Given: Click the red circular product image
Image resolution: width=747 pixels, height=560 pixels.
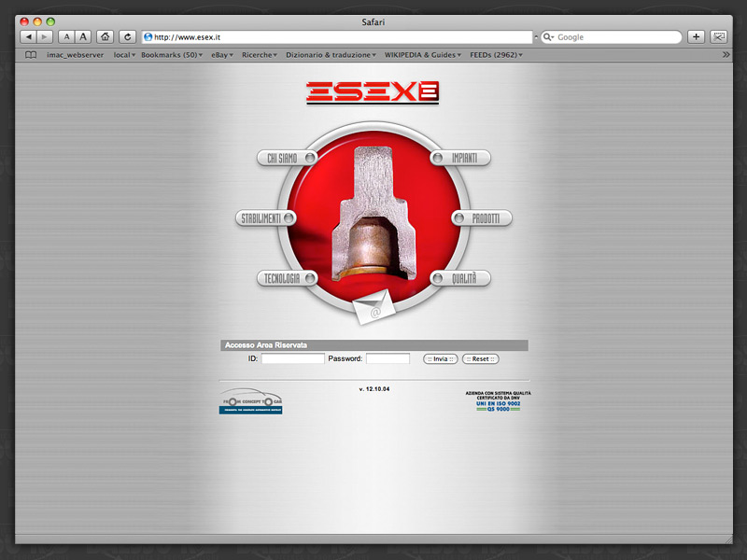Looking at the screenshot, I should pos(373,217).
